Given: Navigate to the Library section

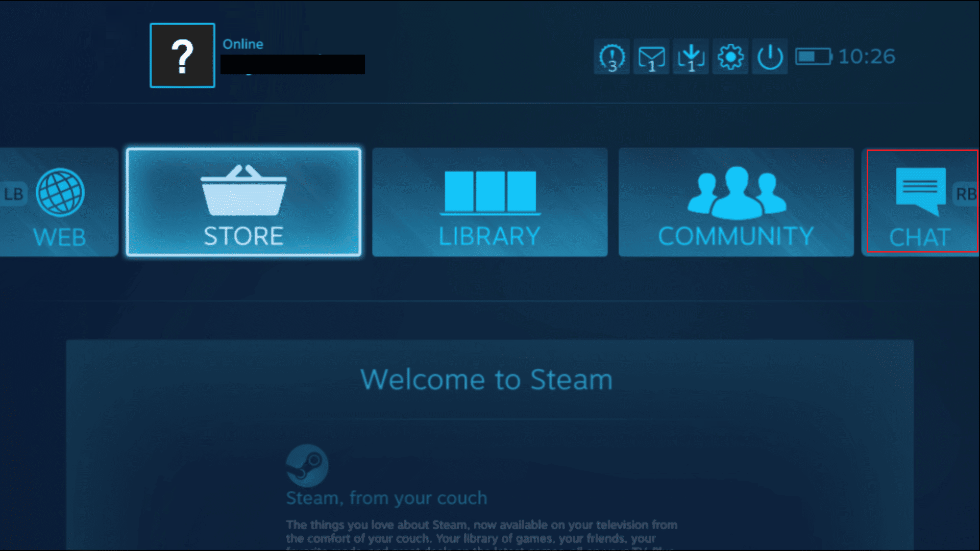Looking at the screenshot, I should coord(489,201).
